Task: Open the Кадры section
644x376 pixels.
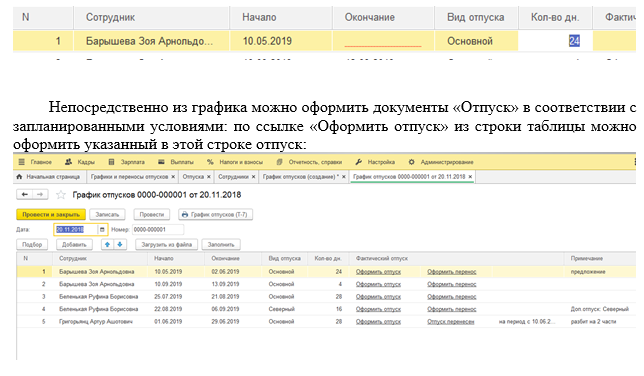Action: click(x=86, y=162)
